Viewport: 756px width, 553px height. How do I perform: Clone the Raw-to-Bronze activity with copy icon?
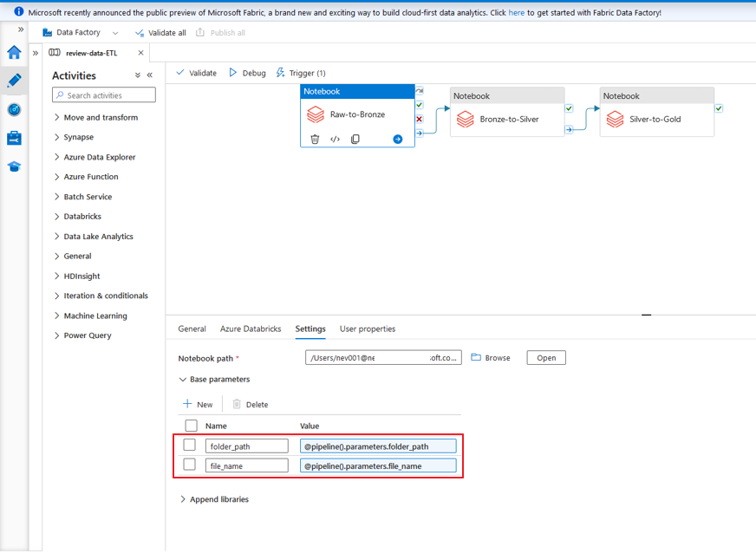(x=355, y=139)
